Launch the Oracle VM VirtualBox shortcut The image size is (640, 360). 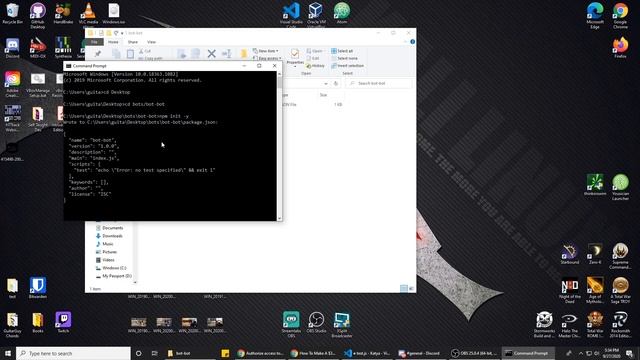pyautogui.click(x=316, y=15)
